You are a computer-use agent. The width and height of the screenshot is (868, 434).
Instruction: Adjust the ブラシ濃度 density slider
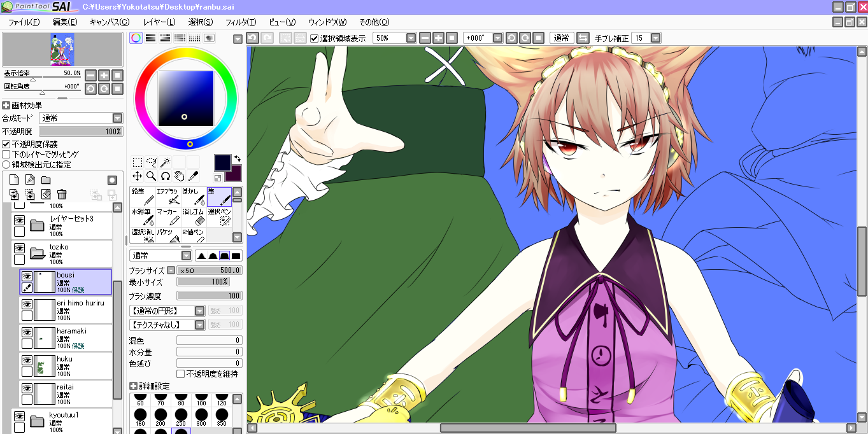(x=209, y=296)
